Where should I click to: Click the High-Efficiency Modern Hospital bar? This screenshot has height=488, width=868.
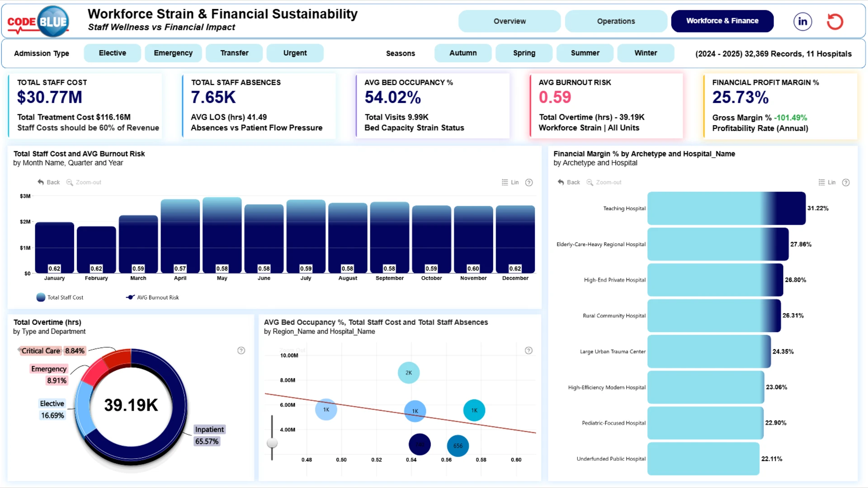point(706,387)
